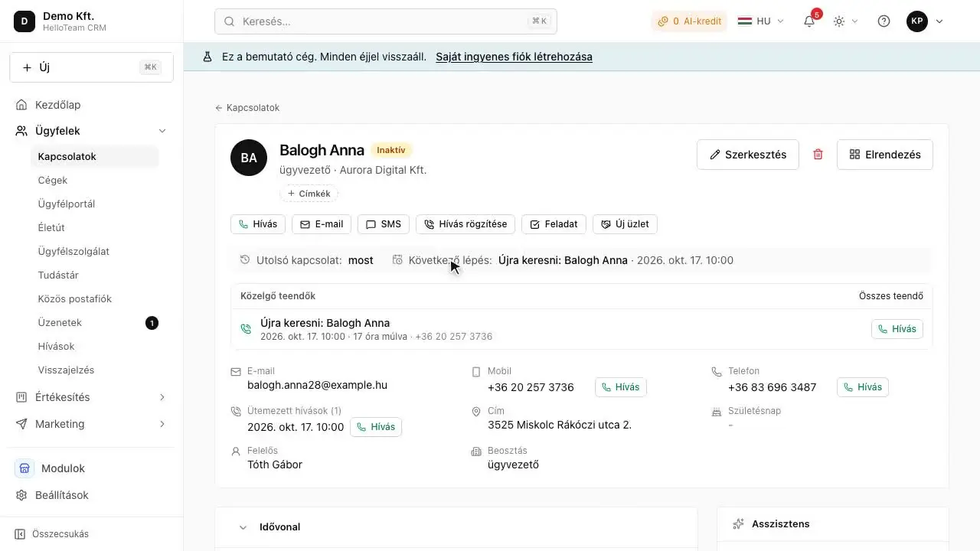Open the HU language dropdown
This screenshot has height=551, width=980.
(x=761, y=21)
